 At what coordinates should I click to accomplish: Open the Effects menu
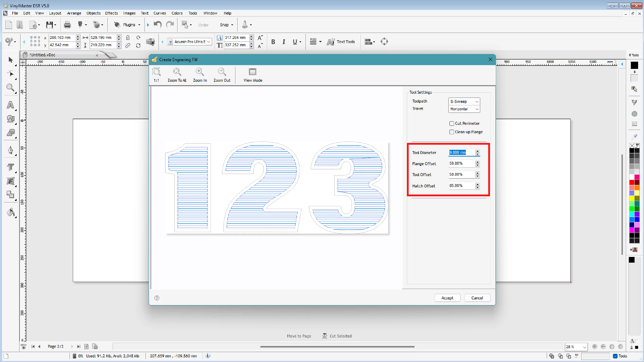pyautogui.click(x=111, y=13)
